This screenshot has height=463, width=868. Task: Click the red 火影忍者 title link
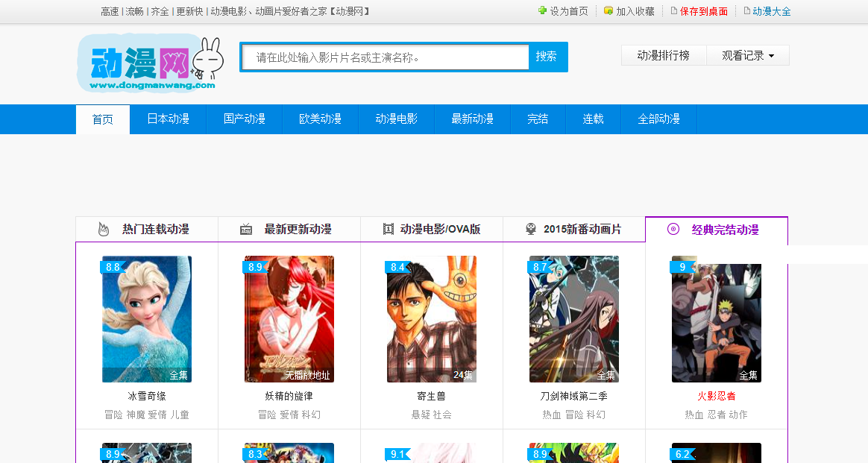[x=717, y=396]
